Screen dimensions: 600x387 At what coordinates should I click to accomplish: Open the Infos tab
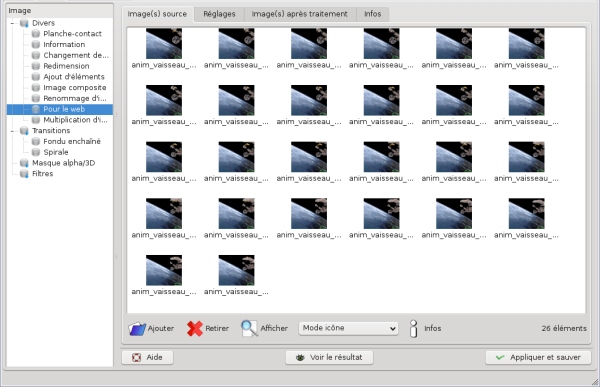click(372, 14)
